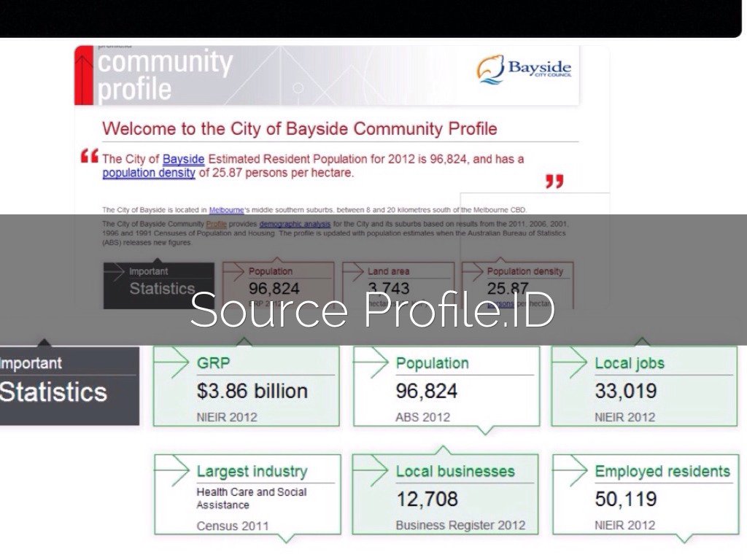Screen dimensions: 747x560
Task: Open the $3.86 billion GRP value
Action: click(x=252, y=392)
